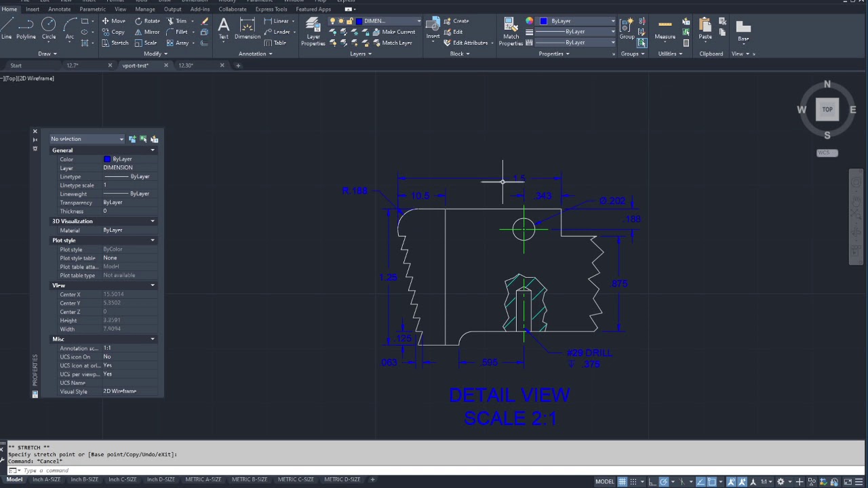This screenshot has width=868, height=488.
Task: Expand the Draw panel
Action: coord(47,54)
